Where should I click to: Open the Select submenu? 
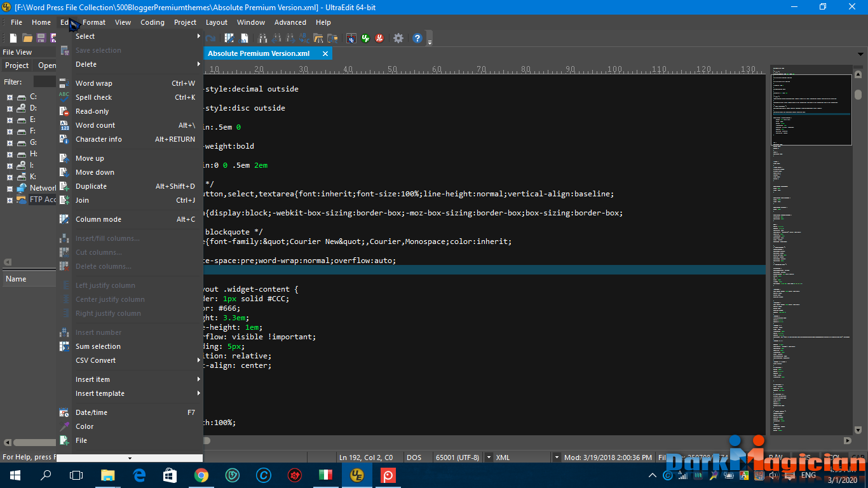(x=130, y=36)
